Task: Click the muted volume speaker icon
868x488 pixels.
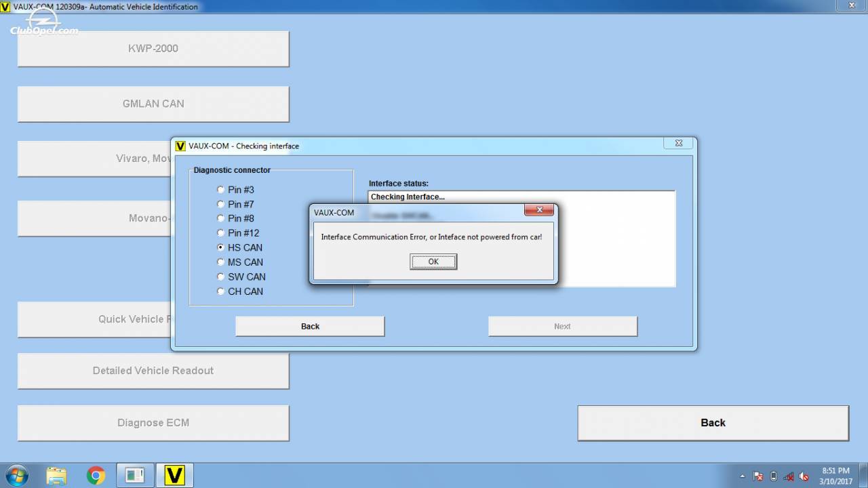Action: click(804, 476)
